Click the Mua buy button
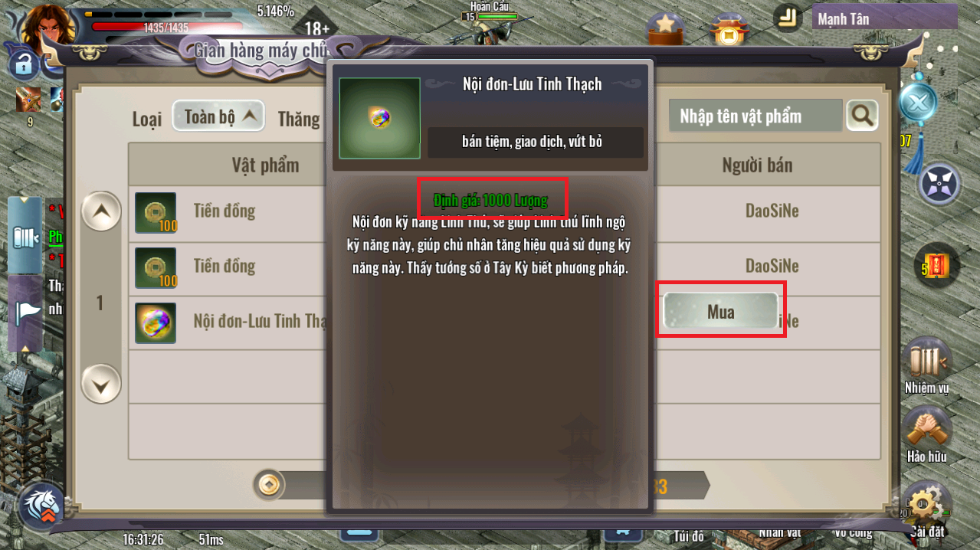 [x=721, y=311]
